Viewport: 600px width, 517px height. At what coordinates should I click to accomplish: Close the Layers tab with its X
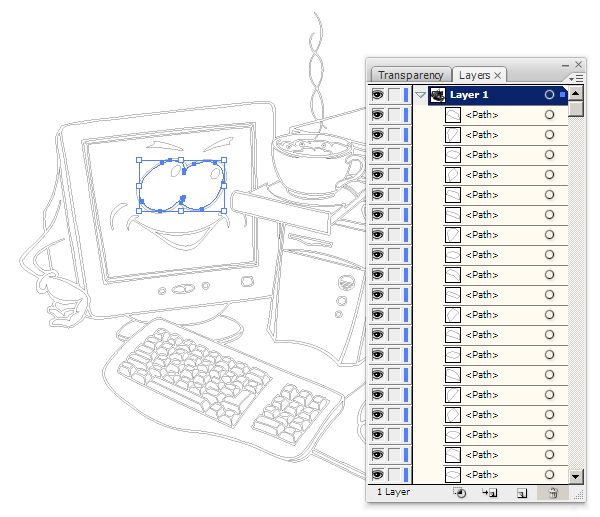497,75
